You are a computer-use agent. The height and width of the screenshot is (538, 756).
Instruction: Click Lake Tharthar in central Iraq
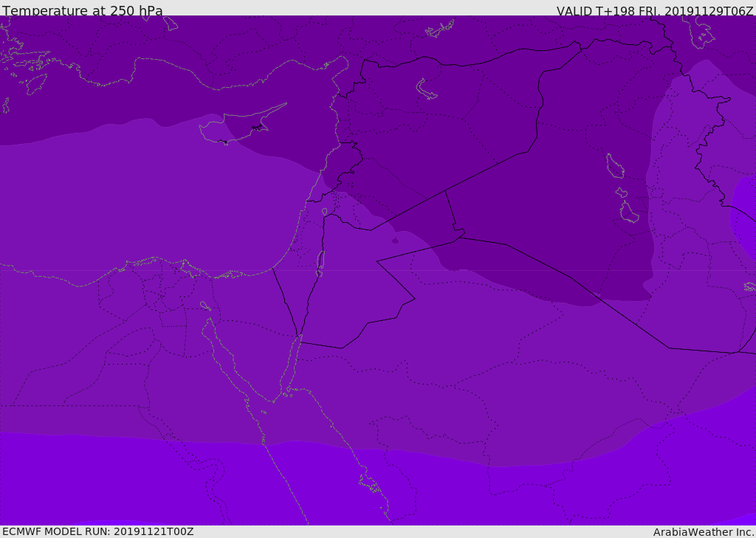(x=615, y=165)
